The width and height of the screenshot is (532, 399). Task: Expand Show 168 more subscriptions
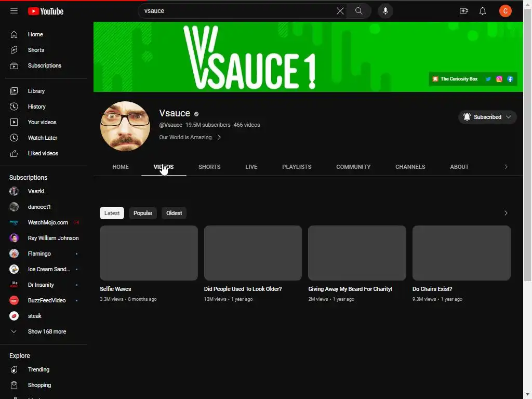(46, 331)
